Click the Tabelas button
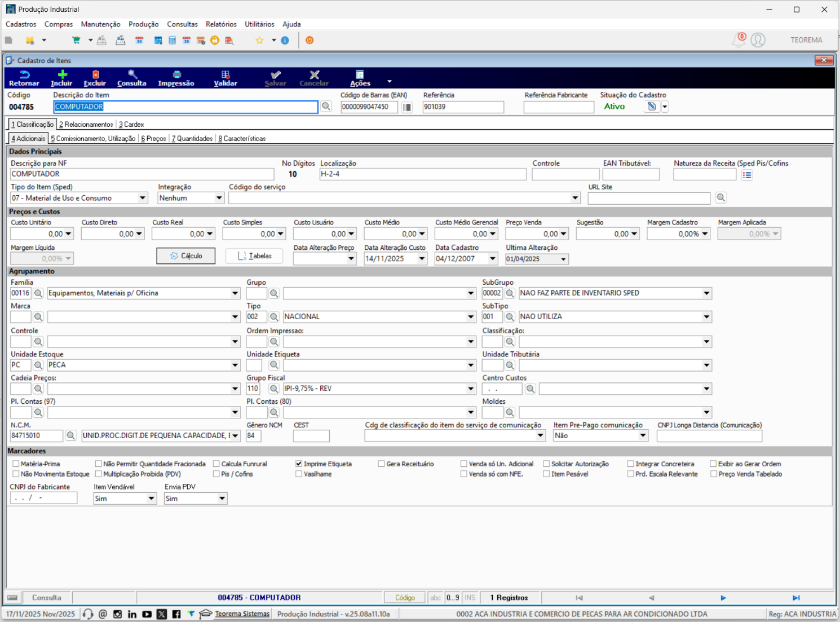Viewport: 840px width, 622px height. pyautogui.click(x=254, y=256)
